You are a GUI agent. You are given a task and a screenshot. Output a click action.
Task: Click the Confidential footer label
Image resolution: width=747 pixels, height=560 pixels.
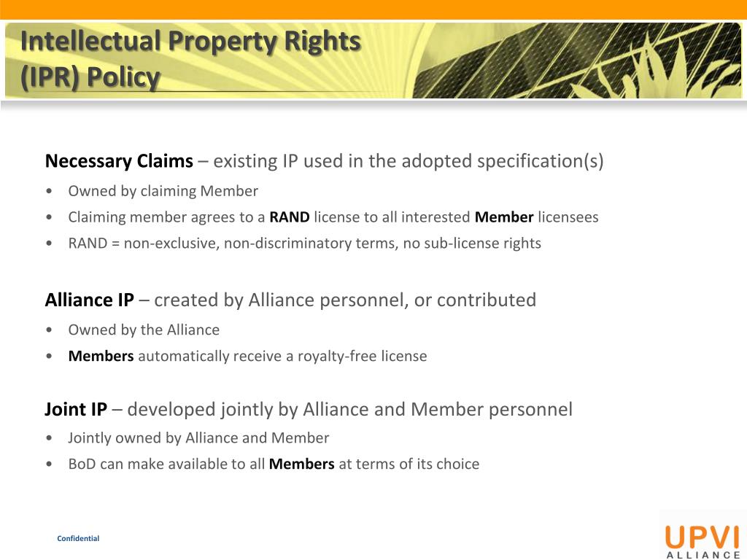[78, 539]
